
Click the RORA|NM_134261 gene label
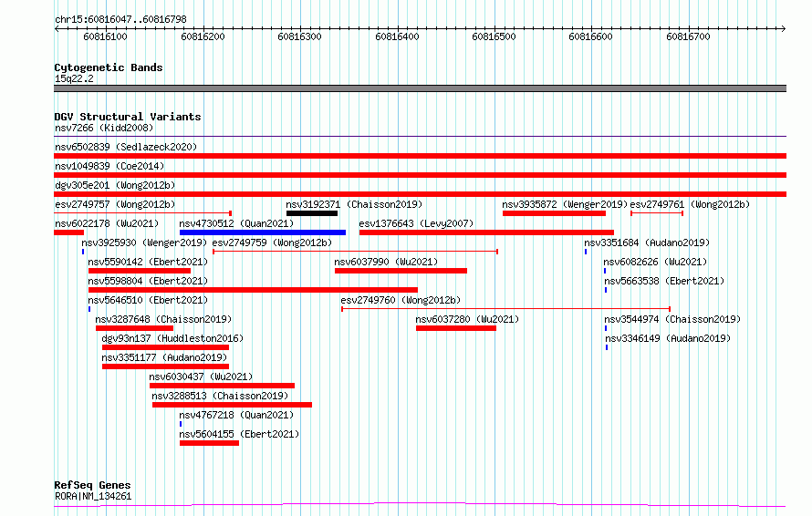(93, 496)
